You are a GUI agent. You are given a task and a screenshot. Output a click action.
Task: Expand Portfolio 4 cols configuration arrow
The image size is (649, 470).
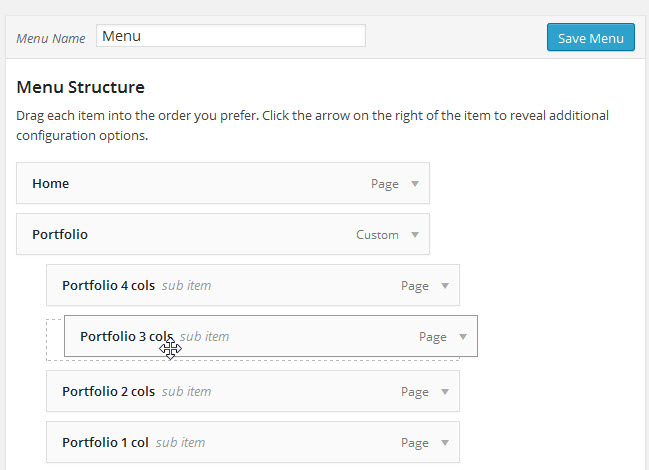(x=445, y=286)
